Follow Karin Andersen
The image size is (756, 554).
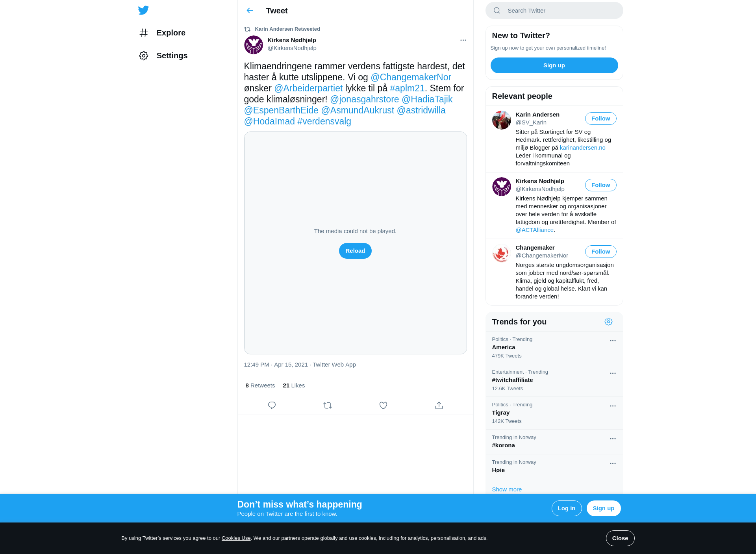click(x=600, y=119)
